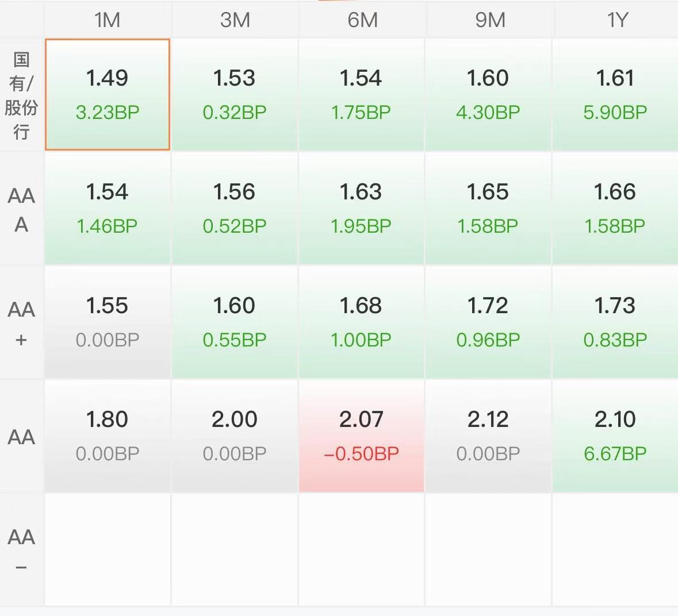
Task: Click the gray AA+ 1M cell 1.55
Action: click(107, 322)
